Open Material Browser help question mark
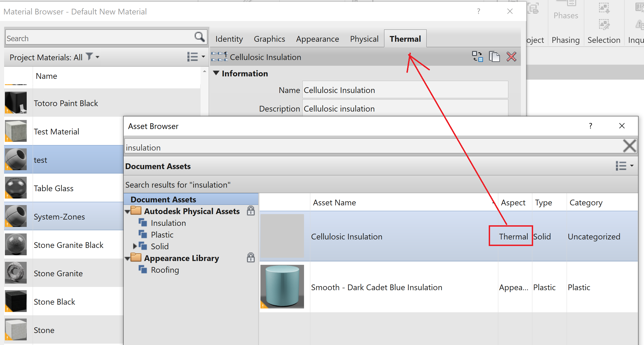Viewport: 644px width, 345px height. coord(479,11)
